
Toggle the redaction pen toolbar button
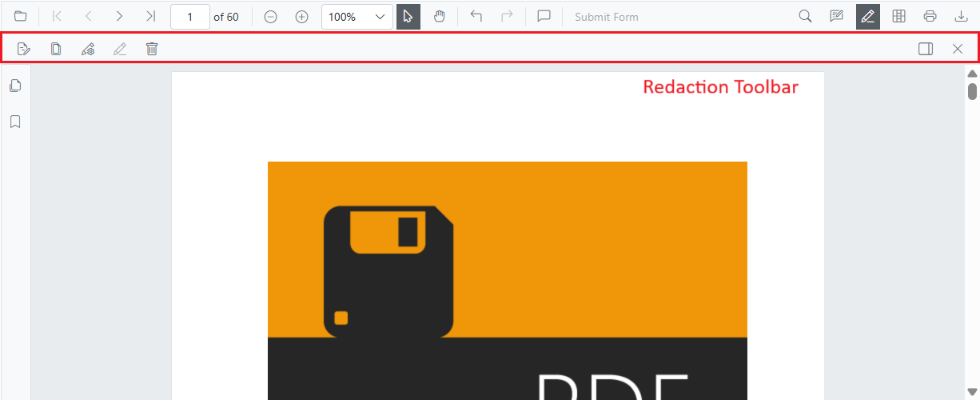click(x=868, y=17)
